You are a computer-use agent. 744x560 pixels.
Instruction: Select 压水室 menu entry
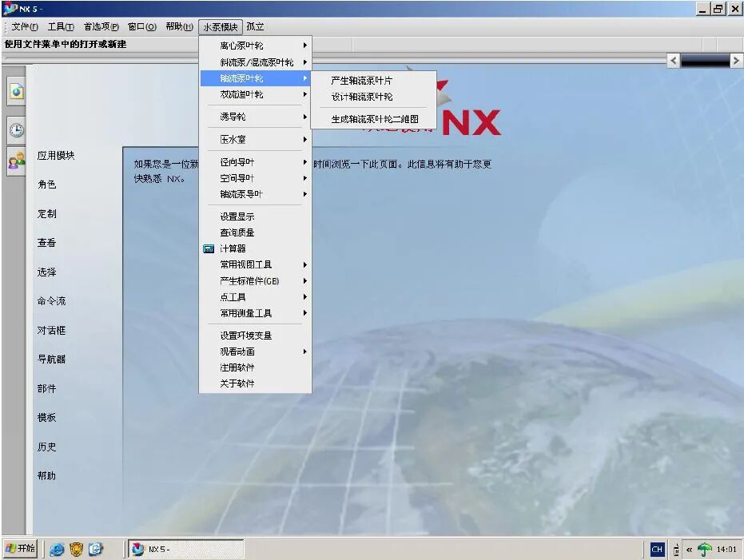click(x=255, y=140)
